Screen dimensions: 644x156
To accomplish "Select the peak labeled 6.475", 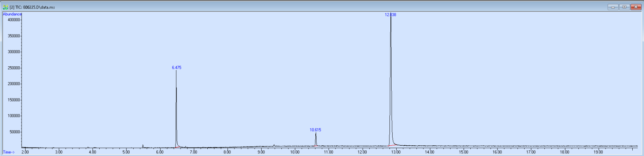I will click(x=177, y=67).
